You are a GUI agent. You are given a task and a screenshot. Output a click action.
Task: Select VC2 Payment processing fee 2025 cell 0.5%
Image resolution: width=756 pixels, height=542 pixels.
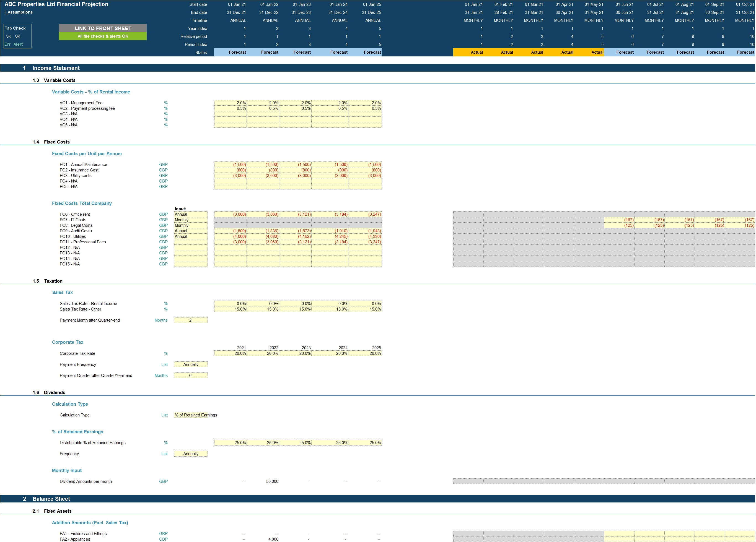click(365, 108)
